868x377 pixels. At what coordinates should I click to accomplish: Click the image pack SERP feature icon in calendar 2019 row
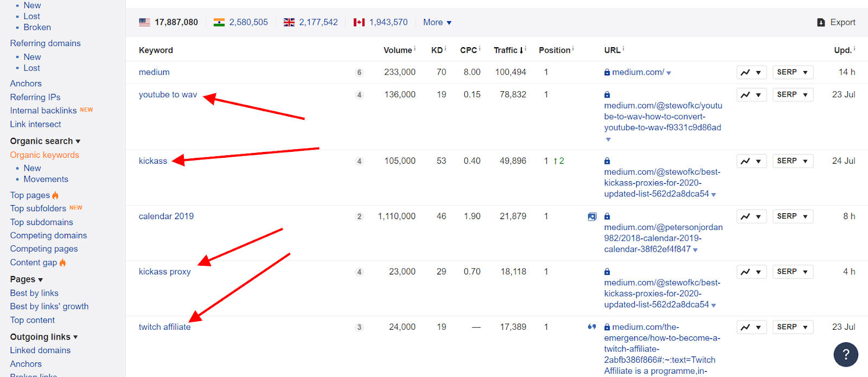(x=592, y=216)
